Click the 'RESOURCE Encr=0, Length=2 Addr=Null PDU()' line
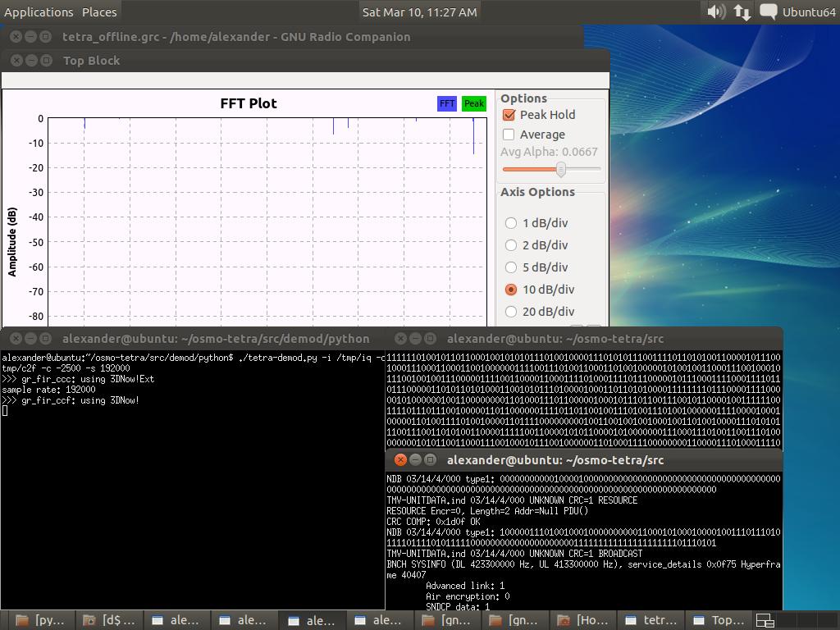This screenshot has width=840, height=630. 487,510
